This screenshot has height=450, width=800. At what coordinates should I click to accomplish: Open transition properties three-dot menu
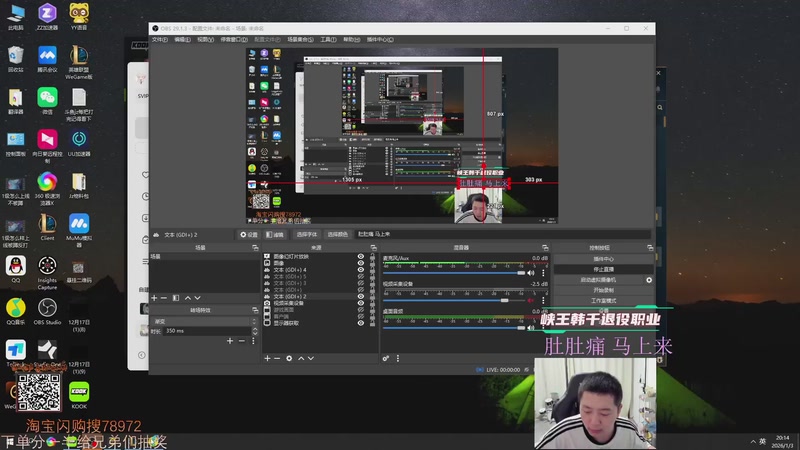click(x=253, y=341)
